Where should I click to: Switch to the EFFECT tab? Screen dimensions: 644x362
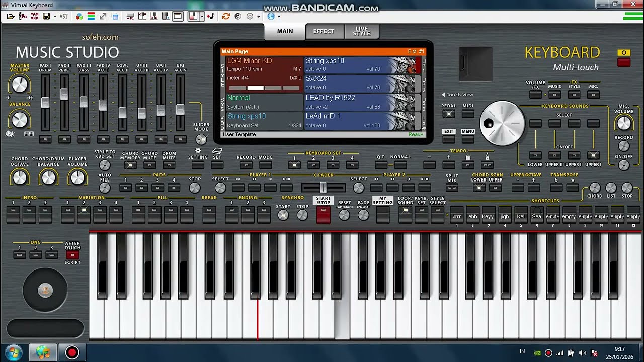[324, 31]
